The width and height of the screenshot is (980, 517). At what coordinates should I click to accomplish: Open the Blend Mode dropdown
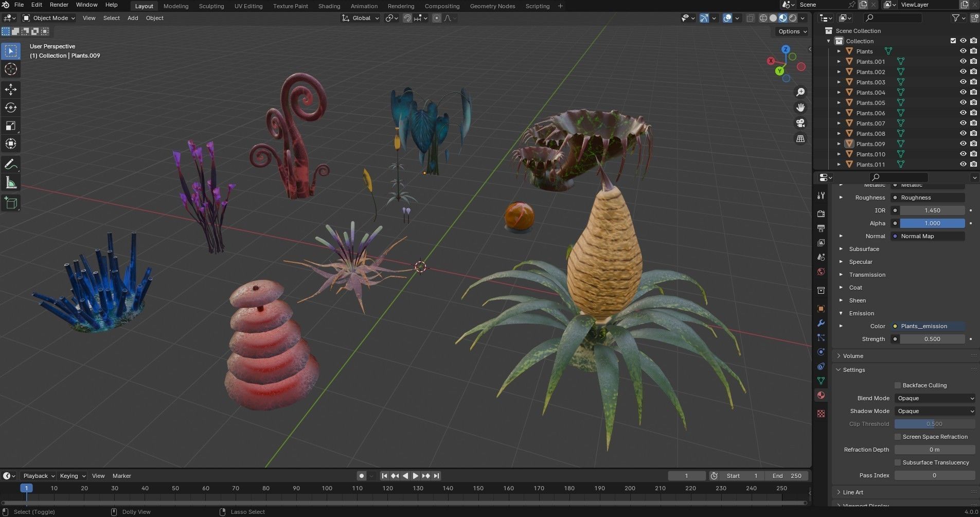[935, 398]
